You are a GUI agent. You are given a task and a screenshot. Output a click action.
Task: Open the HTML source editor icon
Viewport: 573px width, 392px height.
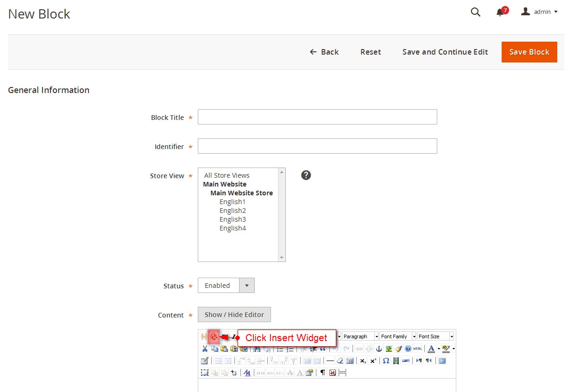(417, 348)
